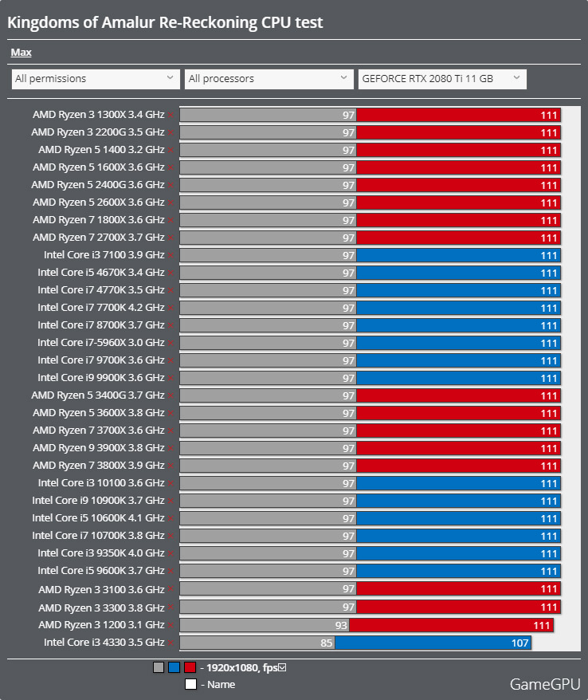
Task: Remove the AMD Ryzen 7 3700X row
Action: point(171,431)
